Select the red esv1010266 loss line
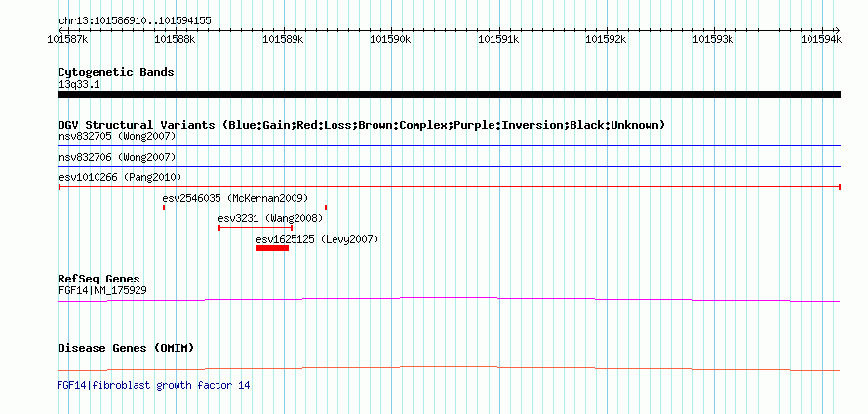The image size is (868, 414). coord(449,187)
